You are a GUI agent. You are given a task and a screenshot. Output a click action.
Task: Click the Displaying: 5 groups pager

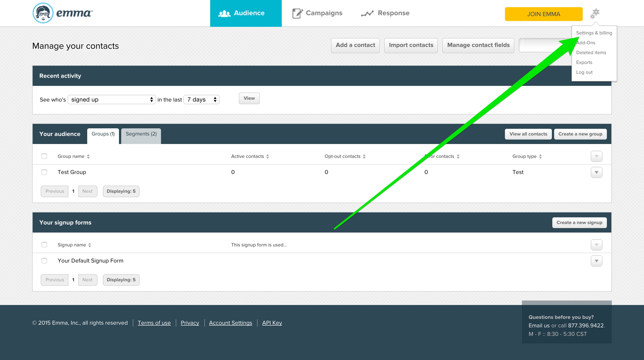coord(121,191)
